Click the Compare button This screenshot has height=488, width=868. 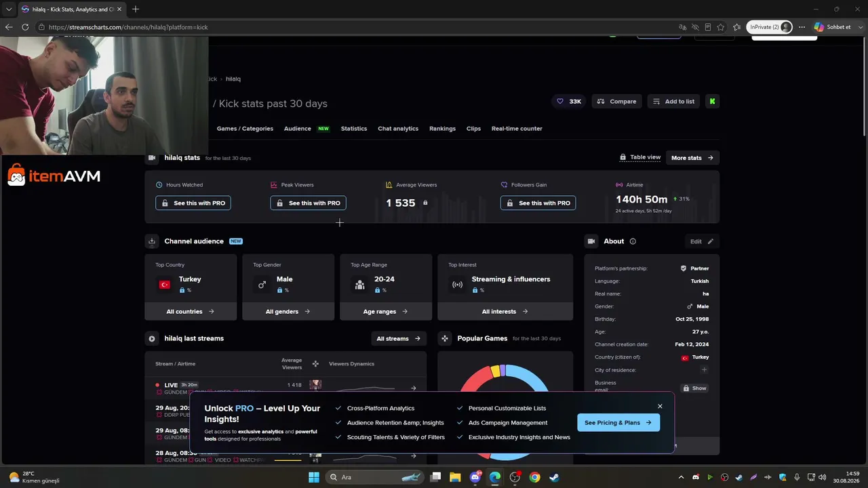coord(617,101)
